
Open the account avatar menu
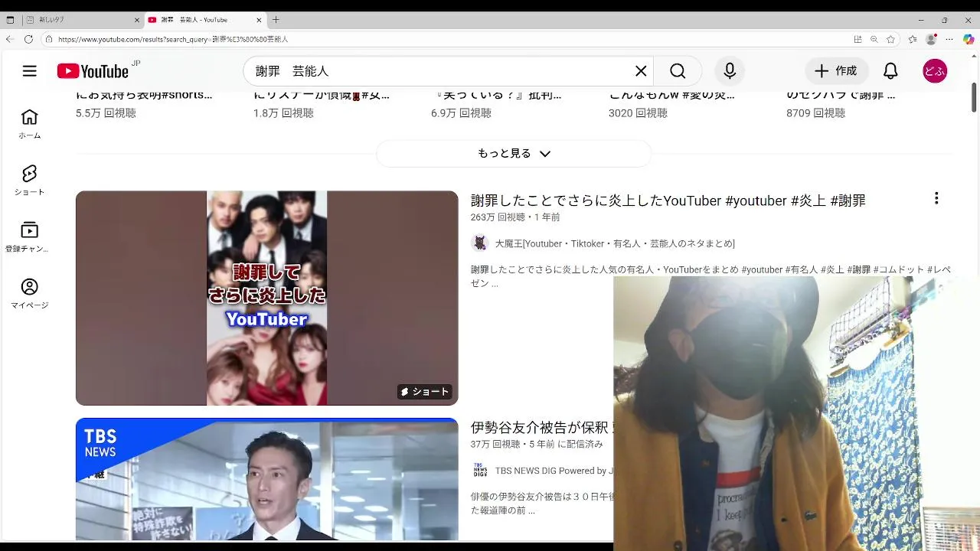pyautogui.click(x=935, y=71)
